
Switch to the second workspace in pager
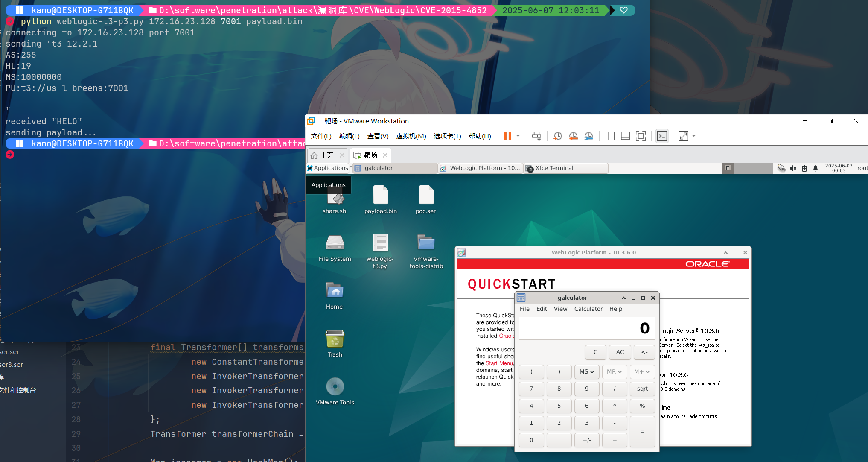tap(741, 168)
